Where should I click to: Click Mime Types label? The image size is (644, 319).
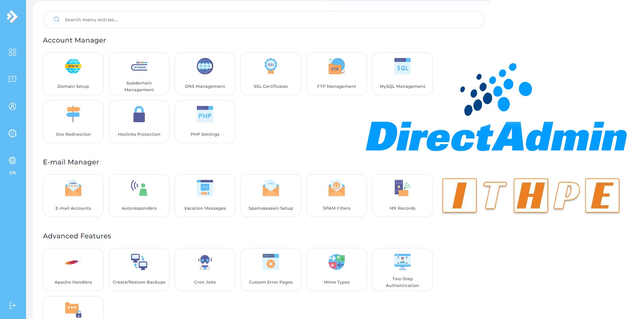pyautogui.click(x=337, y=282)
